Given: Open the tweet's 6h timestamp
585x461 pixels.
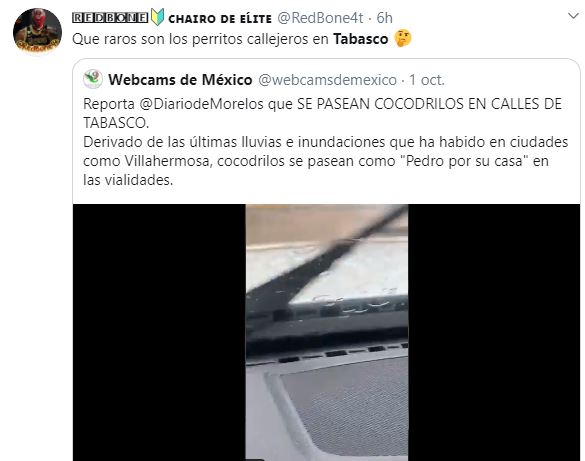Looking at the screenshot, I should click(384, 18).
